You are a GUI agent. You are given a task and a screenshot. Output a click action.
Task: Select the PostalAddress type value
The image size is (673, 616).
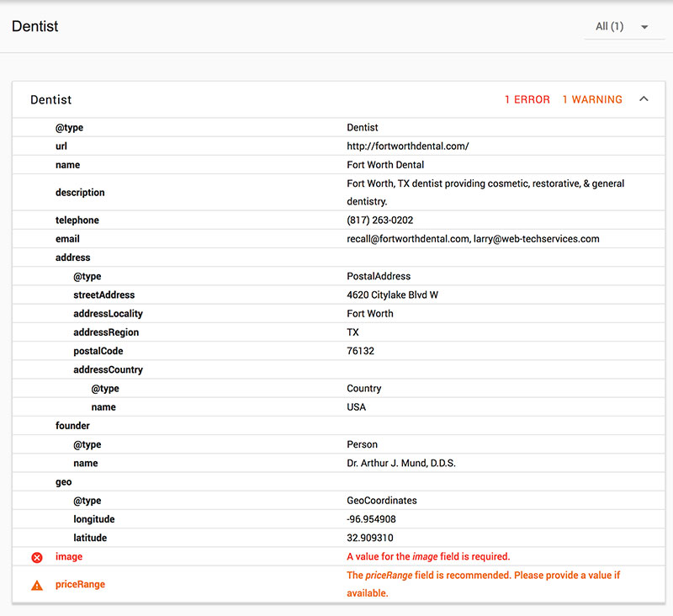click(379, 276)
